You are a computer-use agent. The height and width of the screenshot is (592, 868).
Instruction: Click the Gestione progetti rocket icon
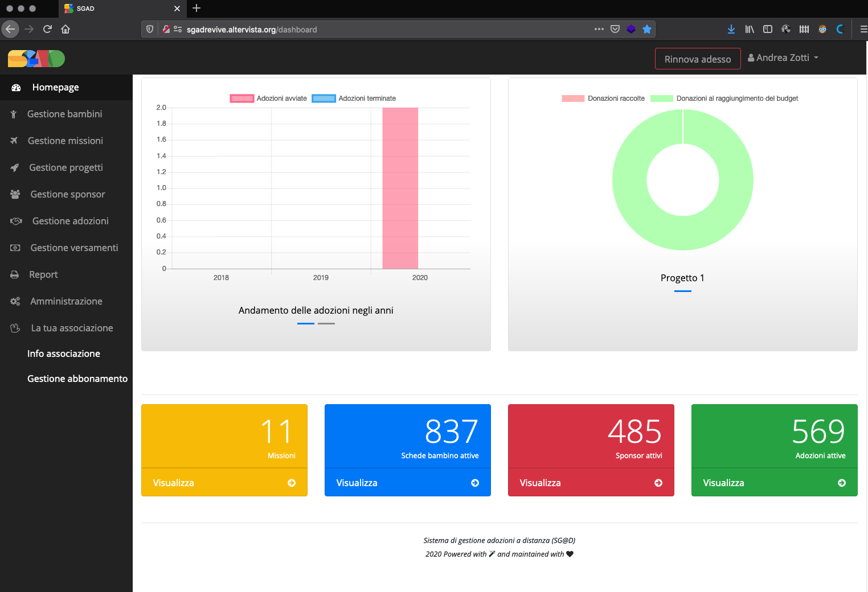pos(15,167)
